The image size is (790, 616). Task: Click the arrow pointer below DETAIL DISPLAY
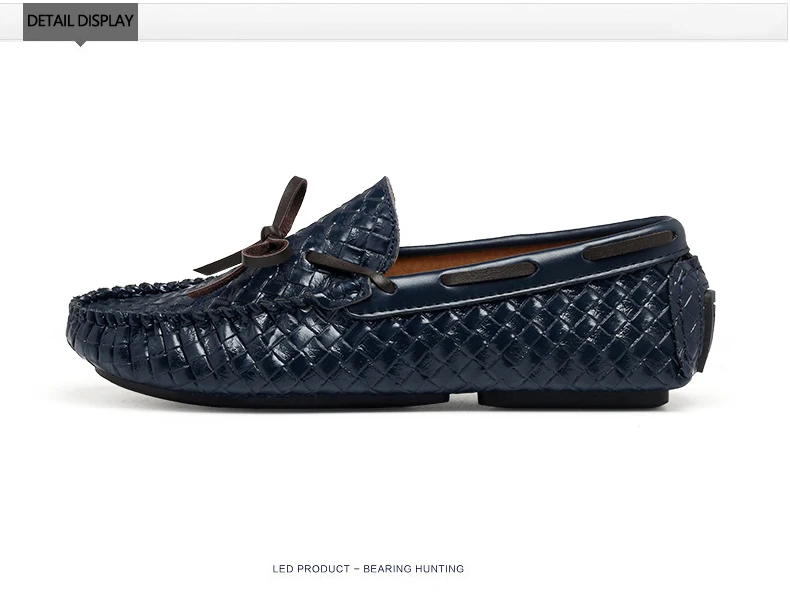[x=80, y=43]
